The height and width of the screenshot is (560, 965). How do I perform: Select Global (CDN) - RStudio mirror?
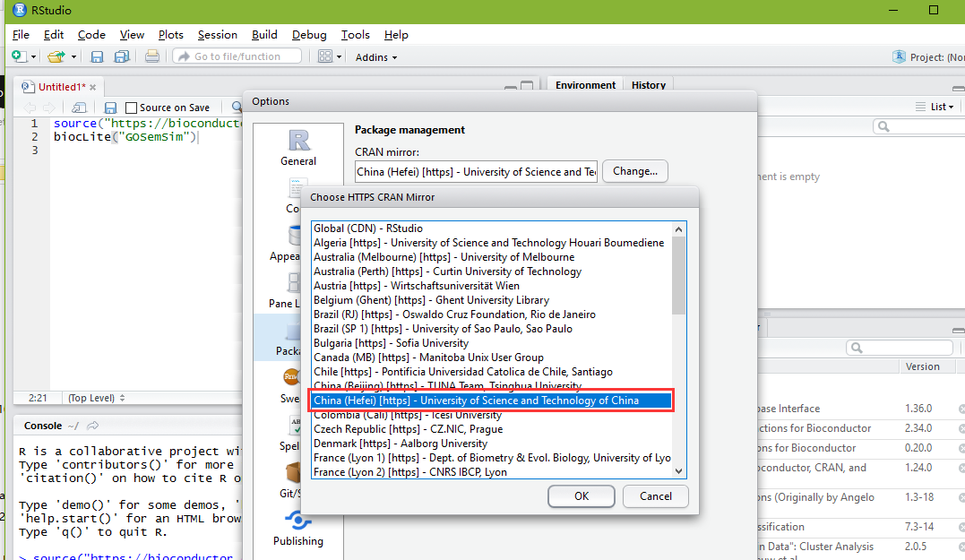[x=491, y=228]
